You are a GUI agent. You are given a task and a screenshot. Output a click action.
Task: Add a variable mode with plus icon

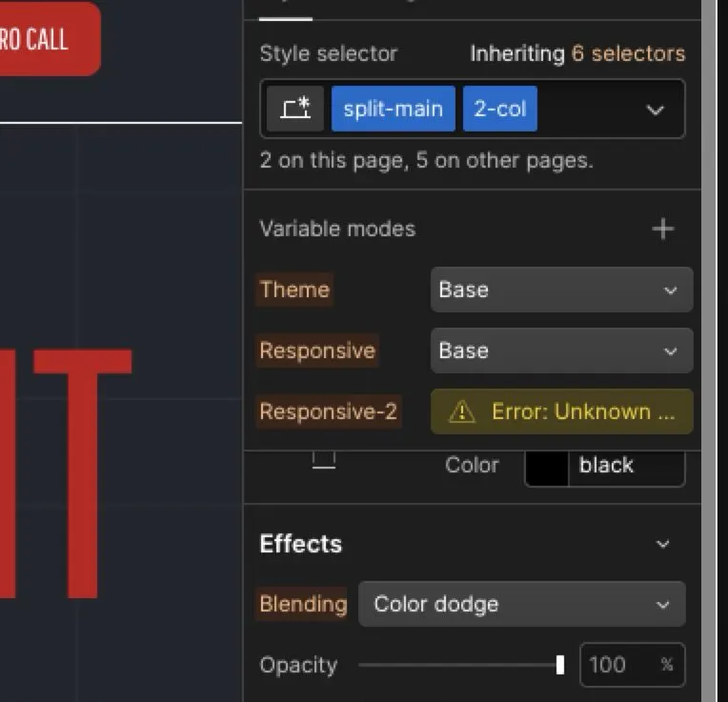pos(662,229)
